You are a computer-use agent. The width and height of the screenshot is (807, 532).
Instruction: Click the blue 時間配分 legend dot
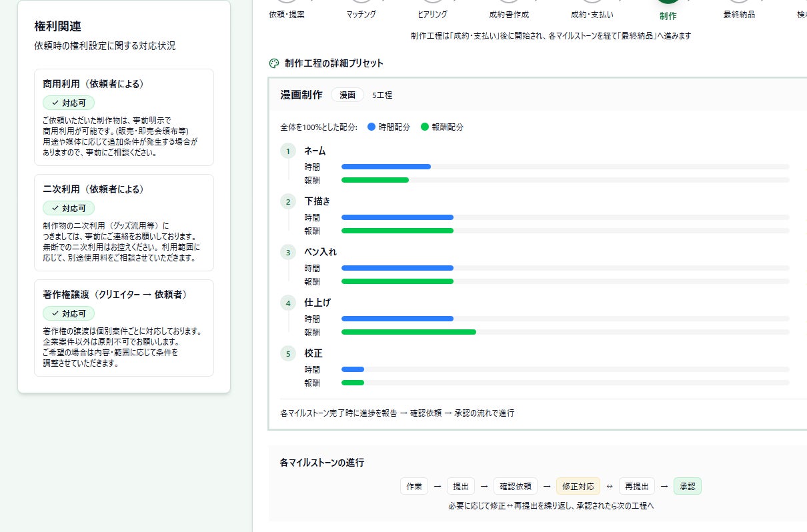pyautogui.click(x=371, y=127)
